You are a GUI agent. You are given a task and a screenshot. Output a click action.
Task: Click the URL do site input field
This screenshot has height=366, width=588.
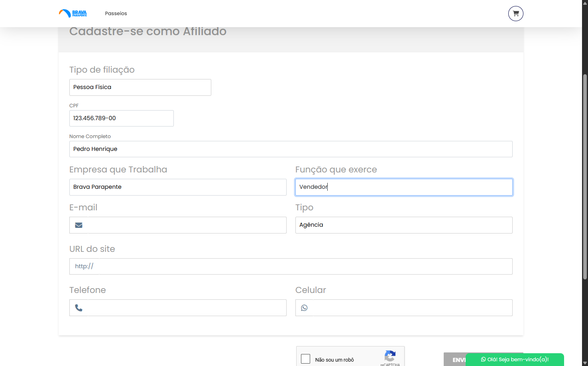click(x=305, y=266)
